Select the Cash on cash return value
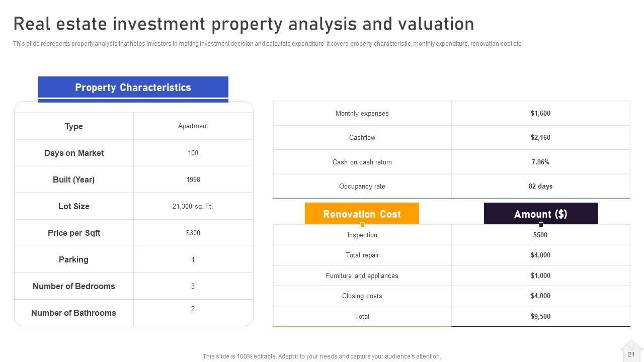The height and width of the screenshot is (362, 644). (540, 162)
